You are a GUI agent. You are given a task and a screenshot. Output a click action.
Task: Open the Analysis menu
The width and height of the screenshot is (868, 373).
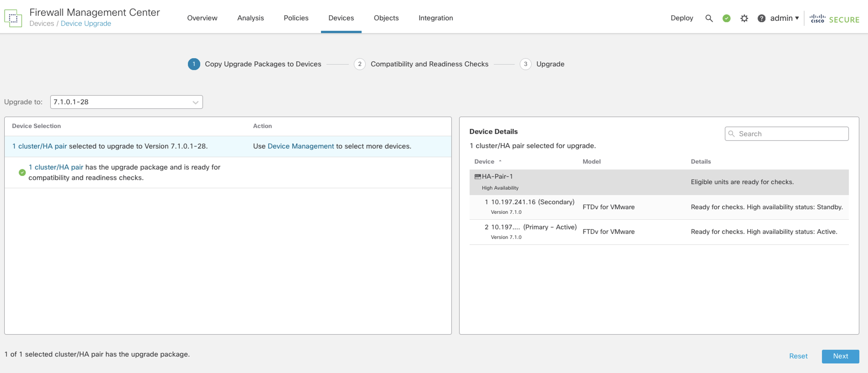point(250,18)
